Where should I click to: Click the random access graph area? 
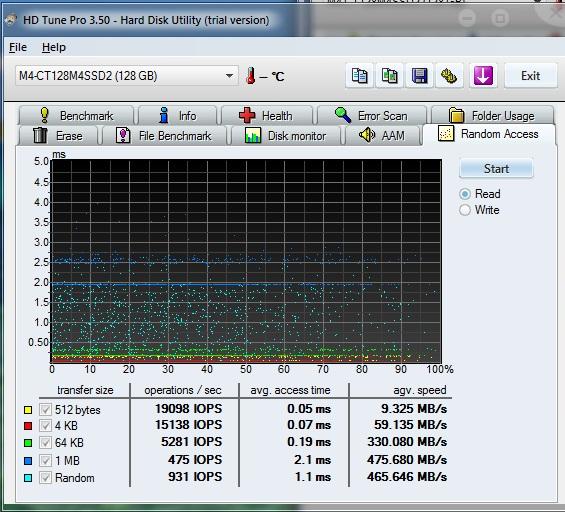pos(246,261)
